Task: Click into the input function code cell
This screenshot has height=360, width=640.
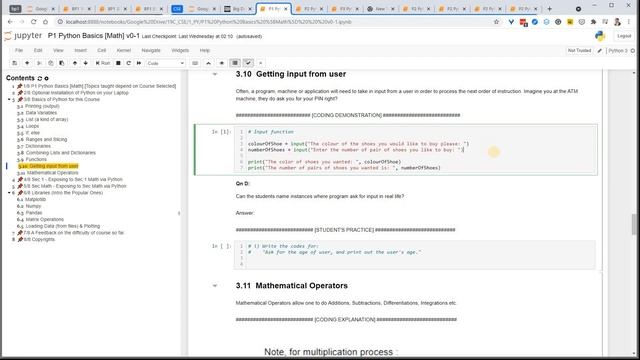Action: coord(415,150)
